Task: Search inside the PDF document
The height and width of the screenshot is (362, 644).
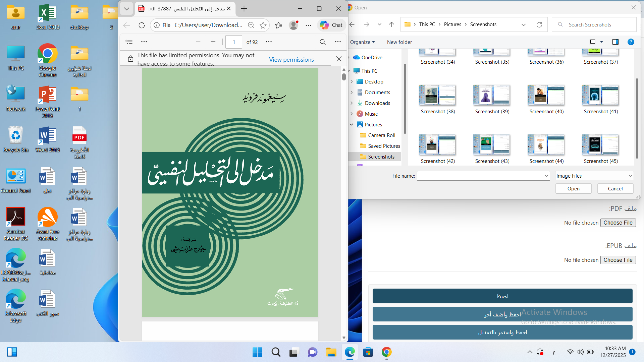Action: click(x=323, y=42)
